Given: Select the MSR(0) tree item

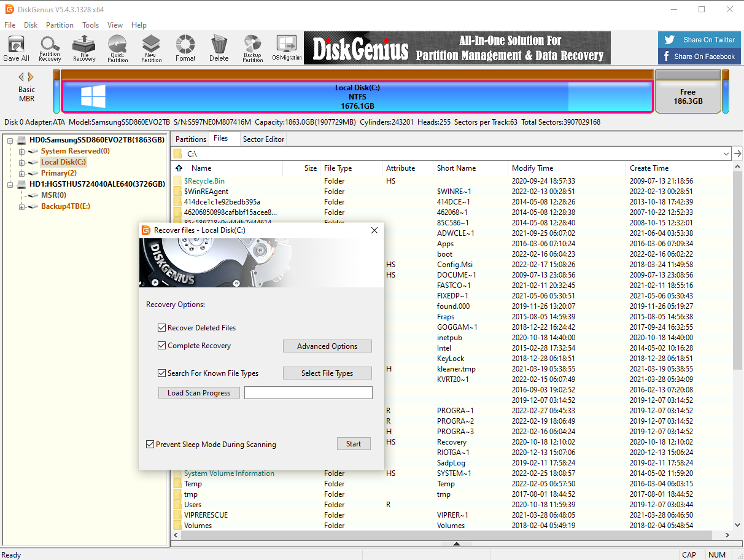Looking at the screenshot, I should coord(53,195).
